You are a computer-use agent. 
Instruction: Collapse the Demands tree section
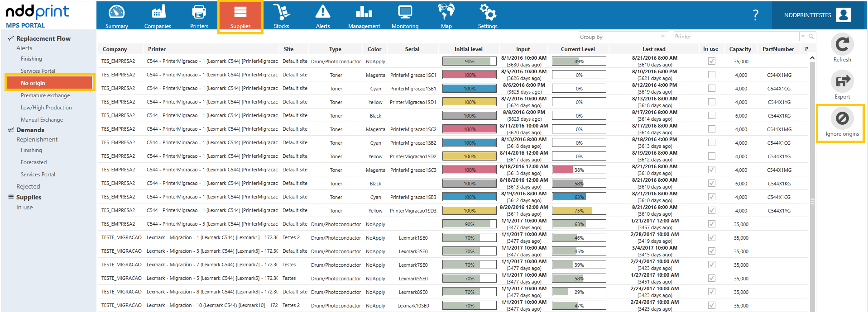(x=11, y=130)
